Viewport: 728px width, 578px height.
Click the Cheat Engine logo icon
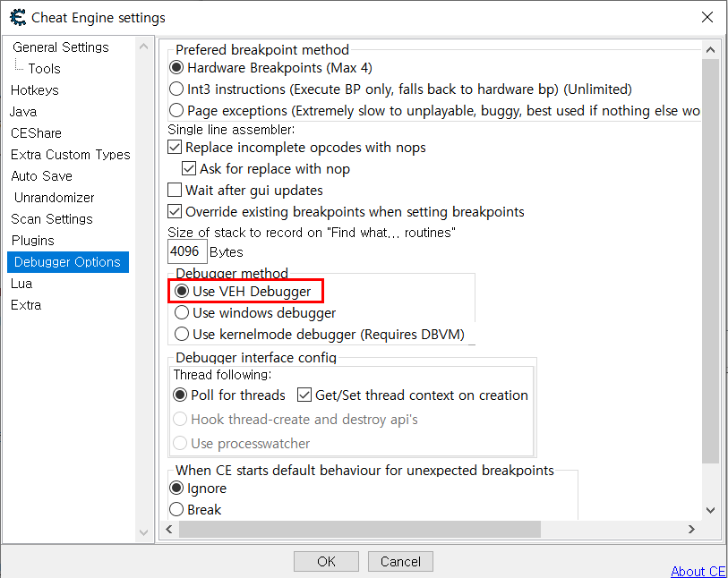18,18
